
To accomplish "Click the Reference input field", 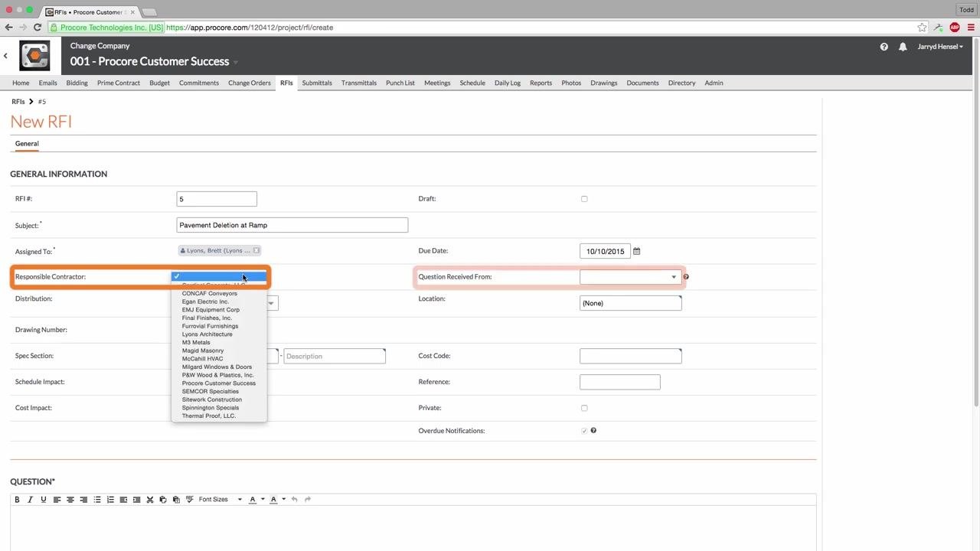I will 620,382.
